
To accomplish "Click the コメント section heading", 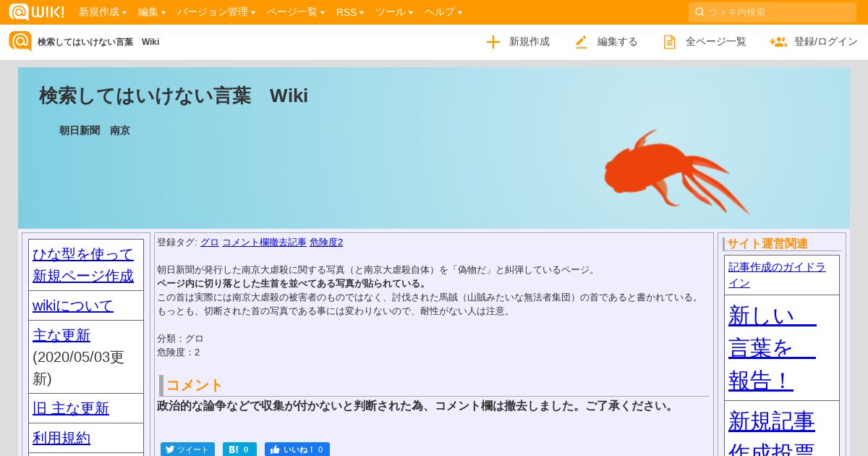I will 195,385.
